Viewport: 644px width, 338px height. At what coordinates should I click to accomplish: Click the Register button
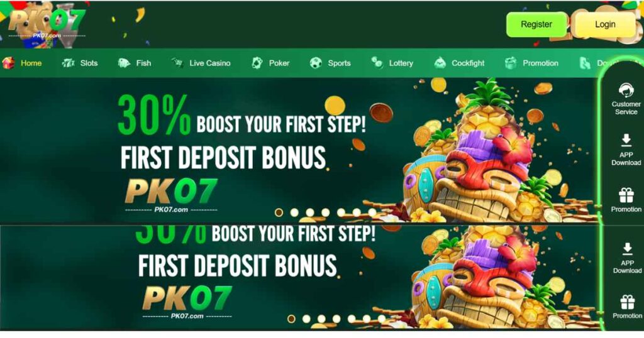coord(536,25)
